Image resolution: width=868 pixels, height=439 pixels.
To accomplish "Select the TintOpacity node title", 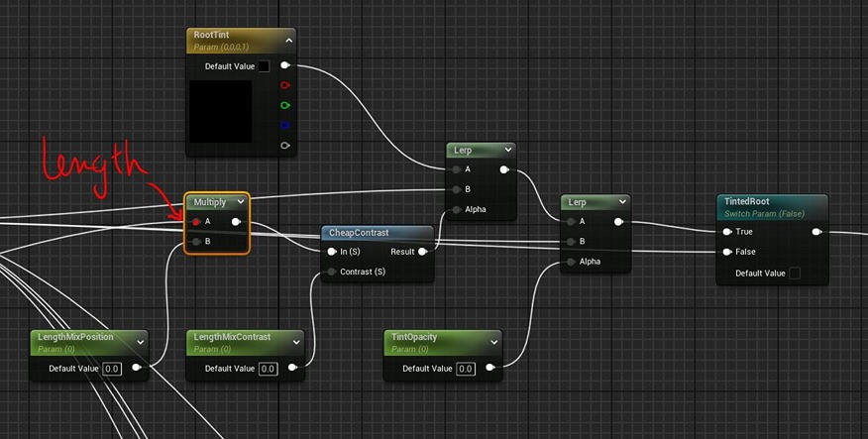I will pyautogui.click(x=414, y=337).
